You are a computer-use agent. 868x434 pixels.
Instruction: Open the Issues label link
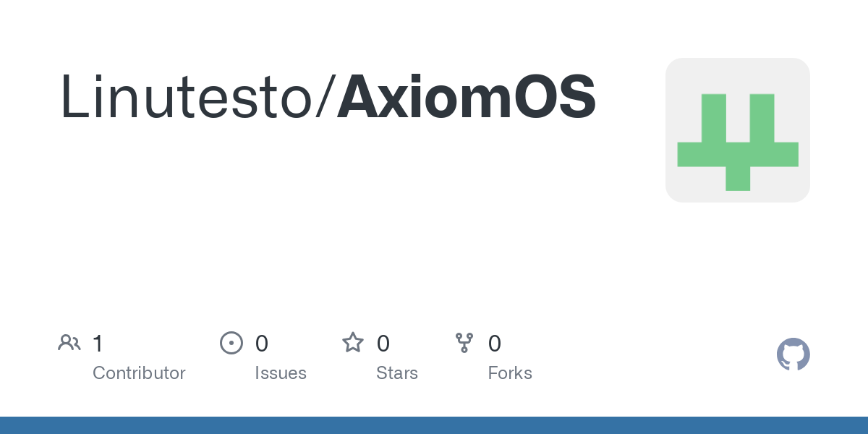click(x=281, y=373)
